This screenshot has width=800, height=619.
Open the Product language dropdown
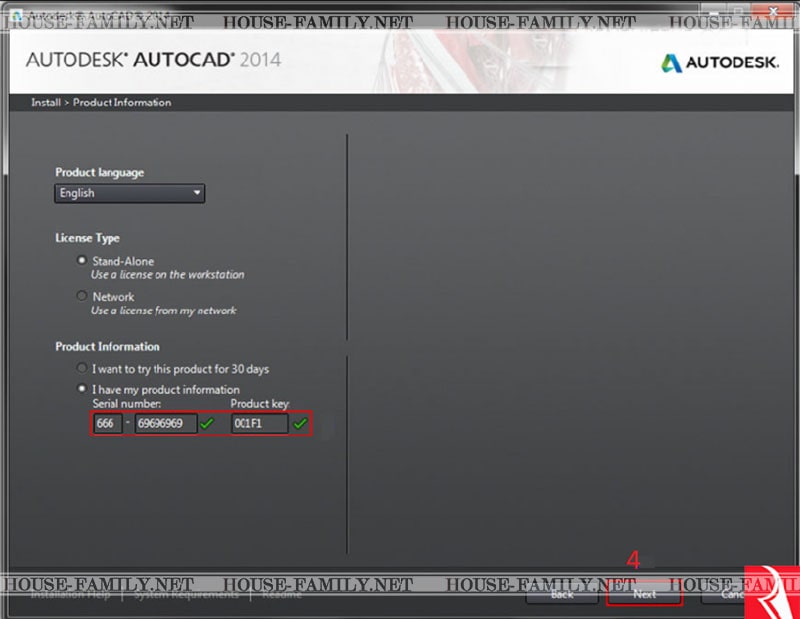click(x=130, y=193)
